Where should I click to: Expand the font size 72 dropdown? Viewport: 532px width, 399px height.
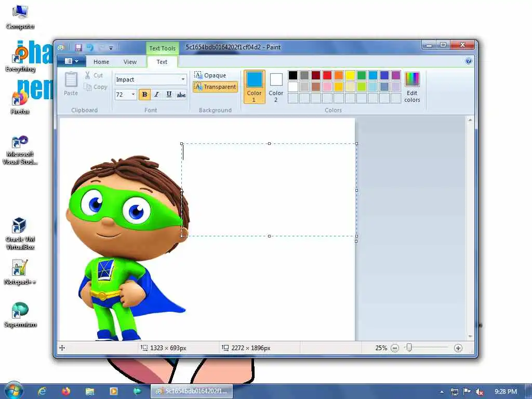133,95
